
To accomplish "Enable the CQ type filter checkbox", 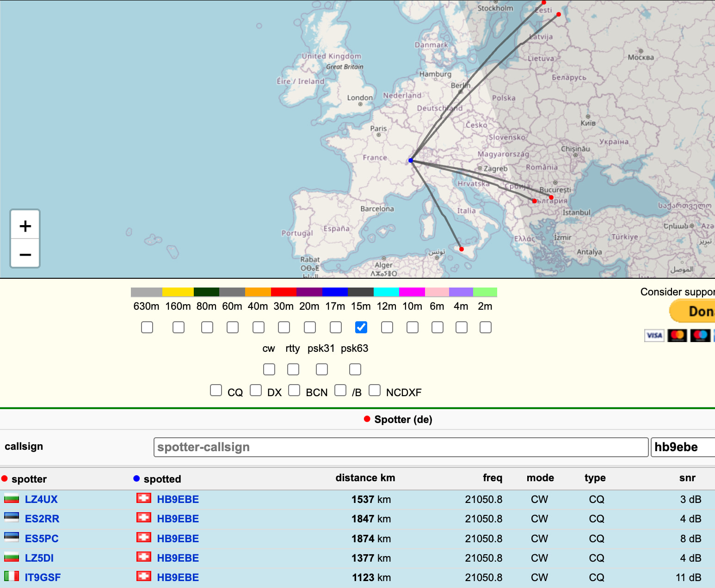I will 216,390.
